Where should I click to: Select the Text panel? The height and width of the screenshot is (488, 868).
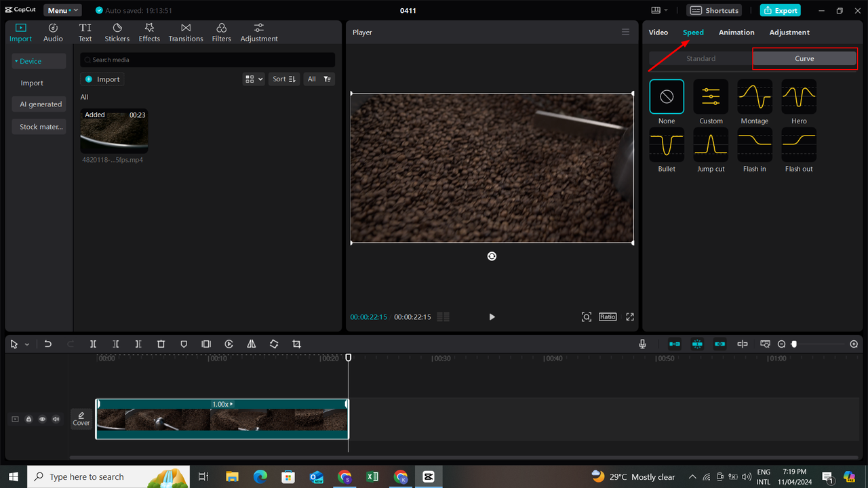[x=85, y=32]
